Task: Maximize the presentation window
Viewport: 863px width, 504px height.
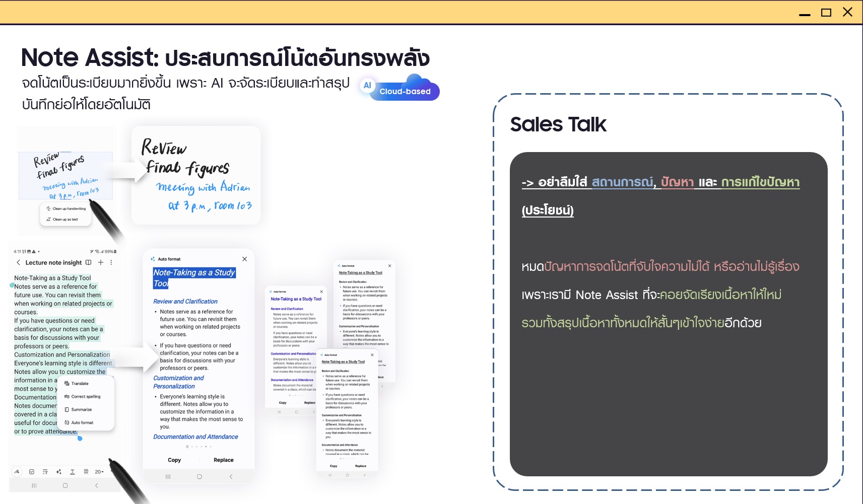Action: pos(826,12)
